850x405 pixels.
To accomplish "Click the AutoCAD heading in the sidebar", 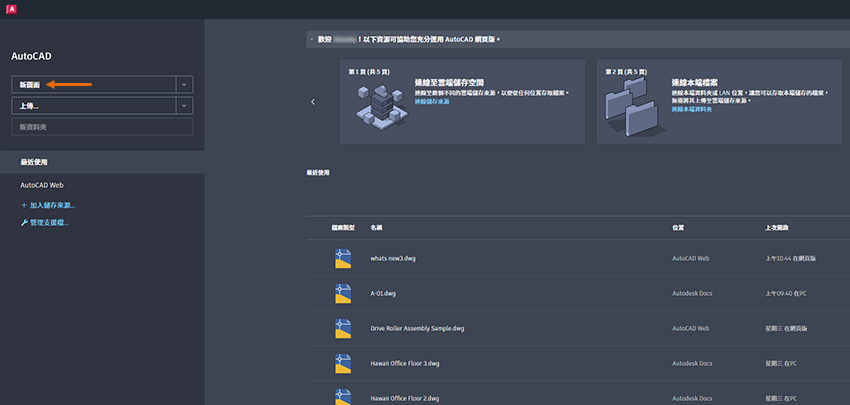I will pos(31,56).
